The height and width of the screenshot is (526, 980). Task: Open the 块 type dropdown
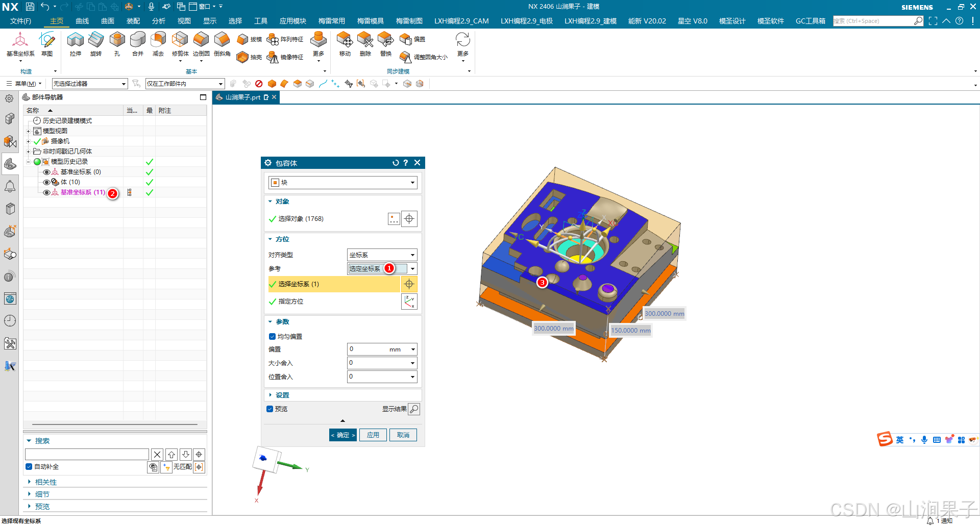coord(343,183)
